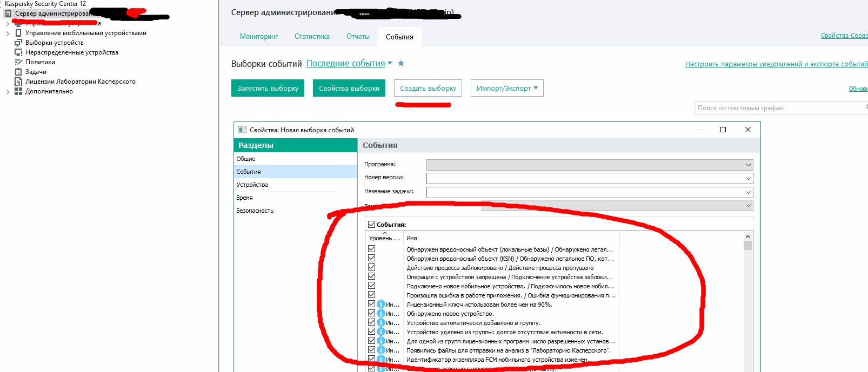Click the Запустить выборку button
Screen dimensions: 868x372
click(x=268, y=88)
